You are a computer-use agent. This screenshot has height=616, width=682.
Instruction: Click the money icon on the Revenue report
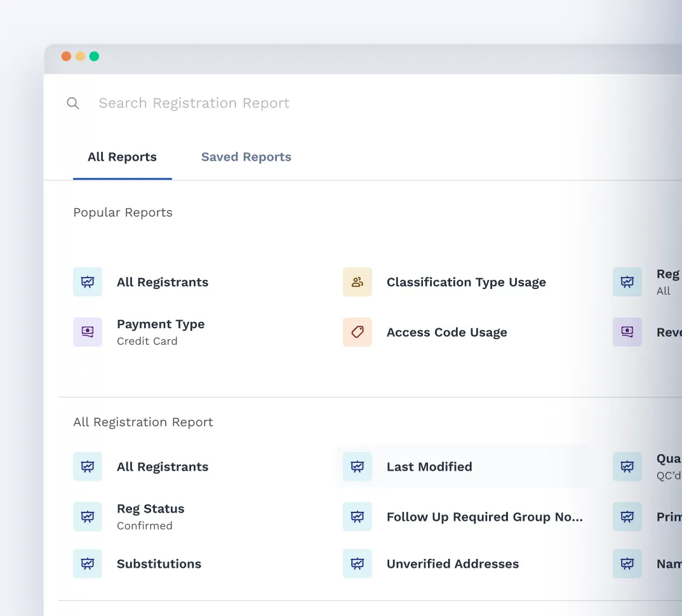(627, 331)
